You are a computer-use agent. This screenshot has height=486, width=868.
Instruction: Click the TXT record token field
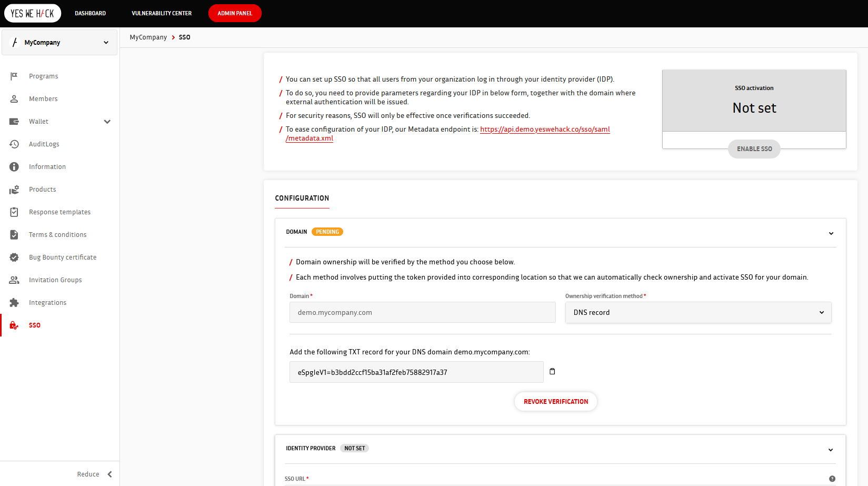416,372
